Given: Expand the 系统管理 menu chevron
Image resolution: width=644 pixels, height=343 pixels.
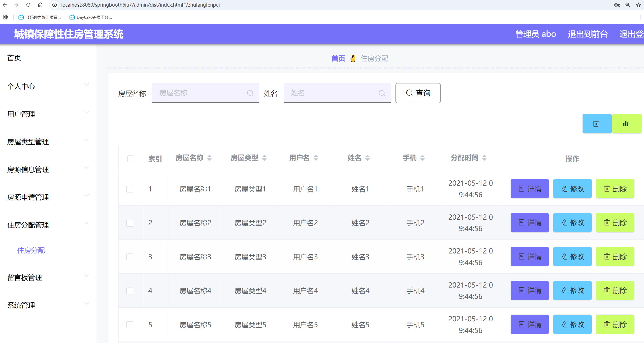Looking at the screenshot, I should [86, 303].
